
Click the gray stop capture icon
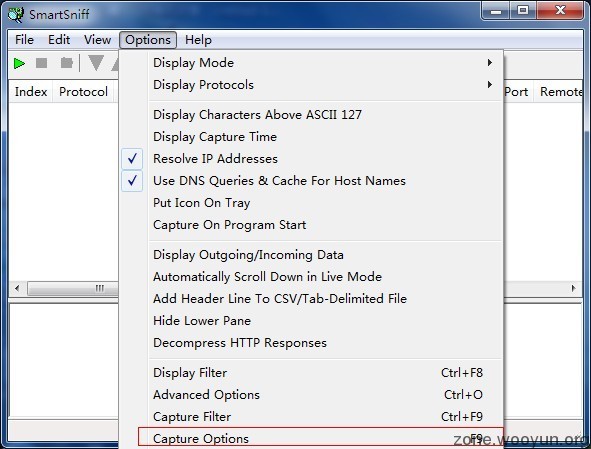(x=41, y=63)
